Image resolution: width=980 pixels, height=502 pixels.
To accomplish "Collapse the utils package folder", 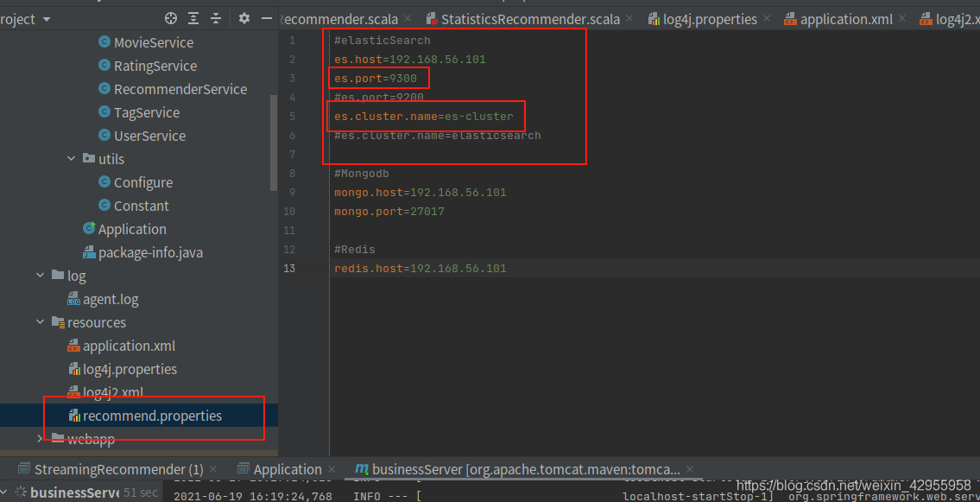I will coord(71,159).
